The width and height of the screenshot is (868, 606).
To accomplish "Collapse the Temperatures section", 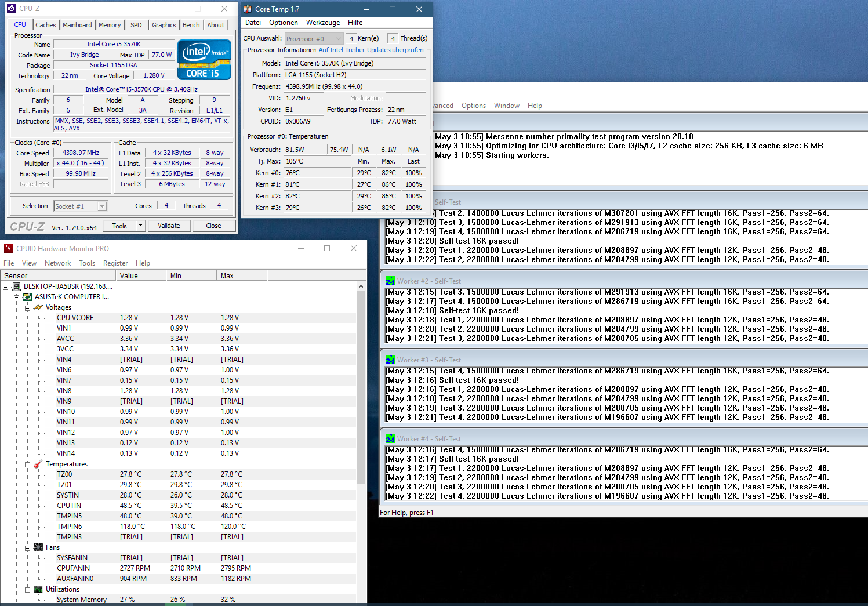I will (x=27, y=464).
